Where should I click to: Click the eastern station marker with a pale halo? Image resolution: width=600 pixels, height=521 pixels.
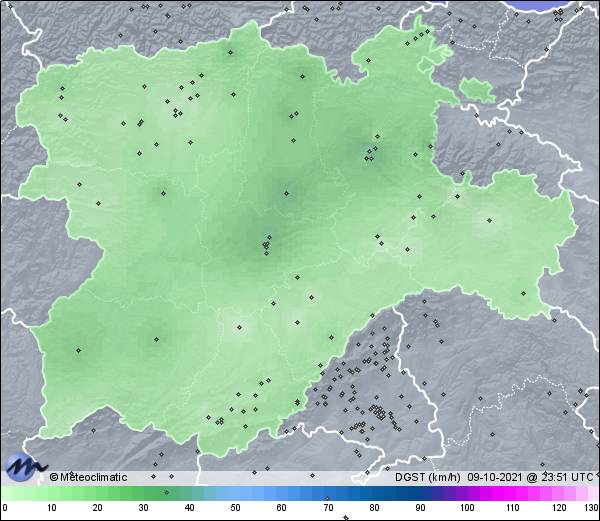489,220
